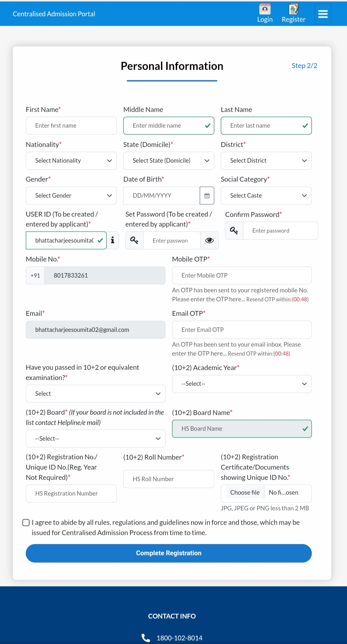Screen dimensions: 347x644
Task: Open the Select Gender dropdown
Action: point(71,196)
